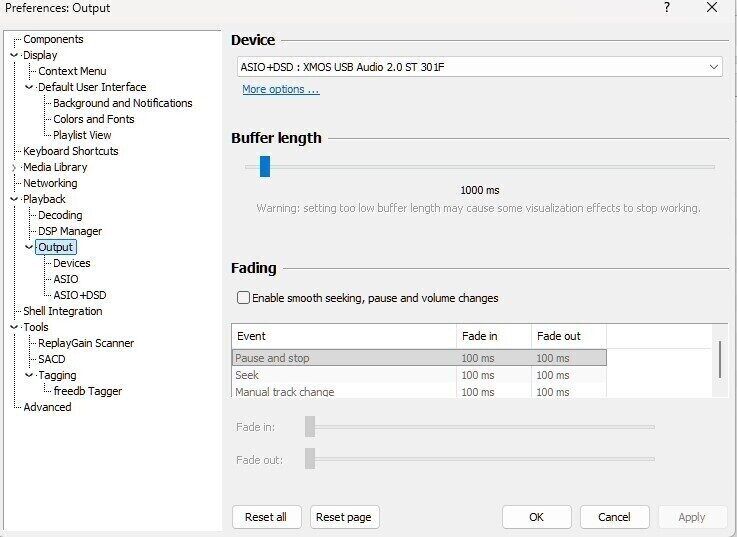737x537 pixels.
Task: Collapse the Playback tree node
Action: coord(14,199)
